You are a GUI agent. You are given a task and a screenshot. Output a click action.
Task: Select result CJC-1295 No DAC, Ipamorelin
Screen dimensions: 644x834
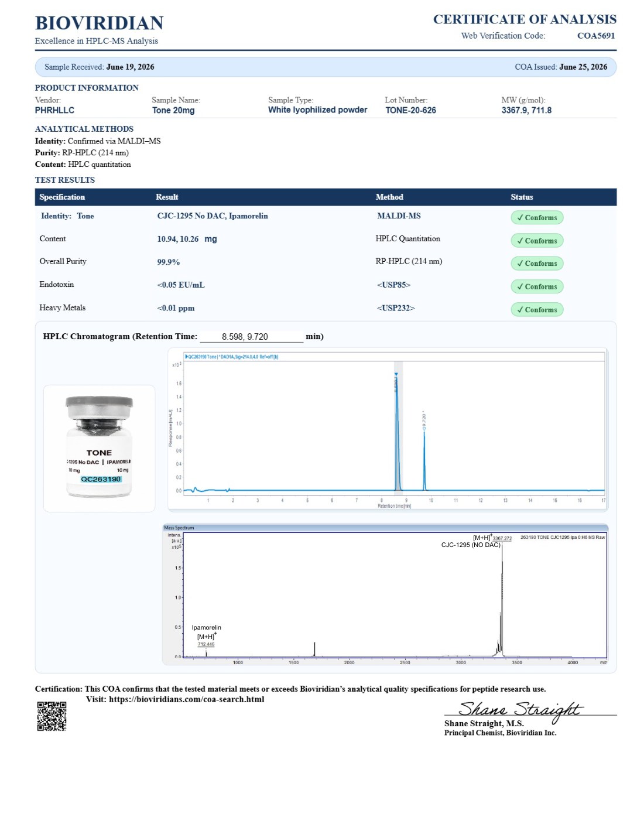pyautogui.click(x=213, y=216)
